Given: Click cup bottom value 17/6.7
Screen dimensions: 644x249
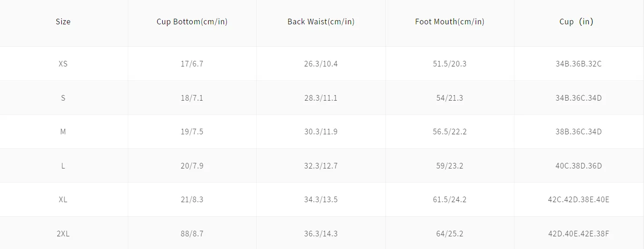Looking at the screenshot, I should click(192, 64).
